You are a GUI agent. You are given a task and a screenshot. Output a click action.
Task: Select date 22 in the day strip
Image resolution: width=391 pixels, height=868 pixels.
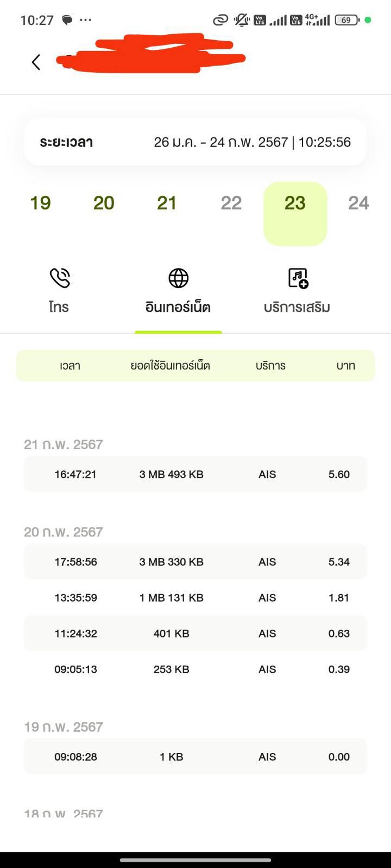231,203
